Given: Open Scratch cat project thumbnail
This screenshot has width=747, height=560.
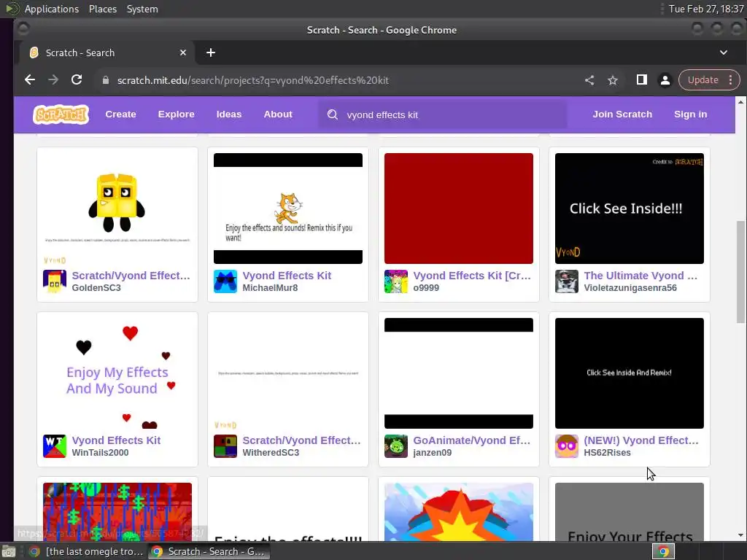Looking at the screenshot, I should tap(287, 208).
